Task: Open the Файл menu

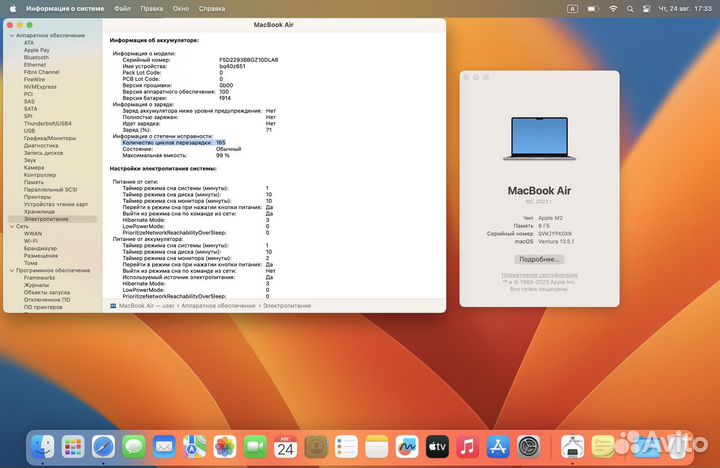Action: coord(122,8)
